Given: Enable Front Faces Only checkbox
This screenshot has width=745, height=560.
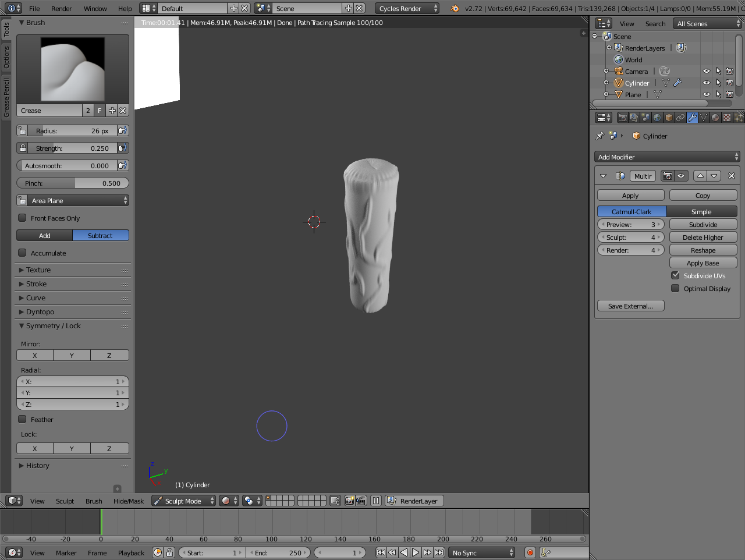Looking at the screenshot, I should point(22,218).
